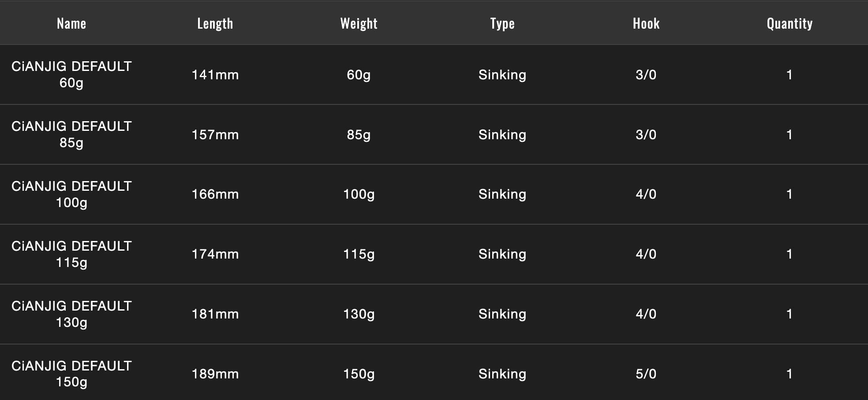Click the 130g weight cell
This screenshot has width=868, height=400.
click(359, 315)
